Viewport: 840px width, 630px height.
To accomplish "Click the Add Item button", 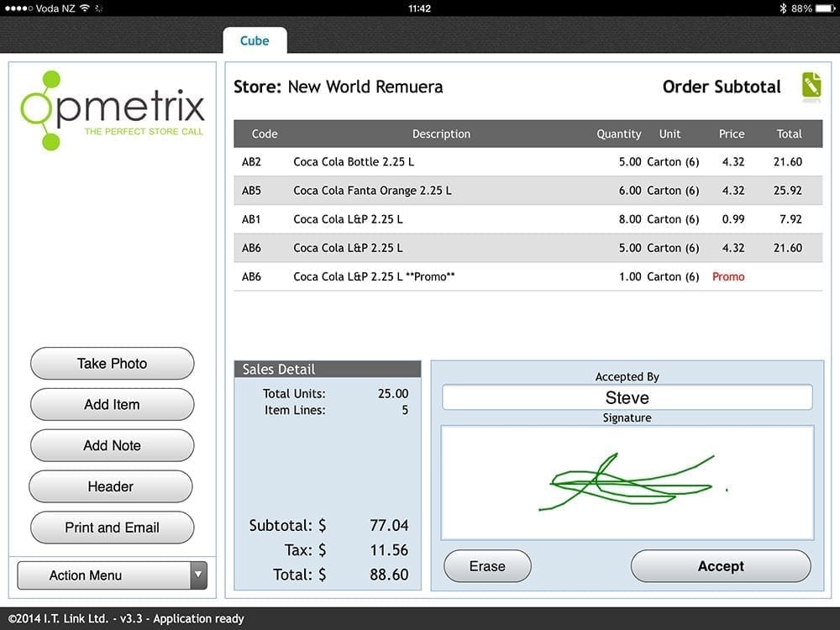I will point(112,405).
